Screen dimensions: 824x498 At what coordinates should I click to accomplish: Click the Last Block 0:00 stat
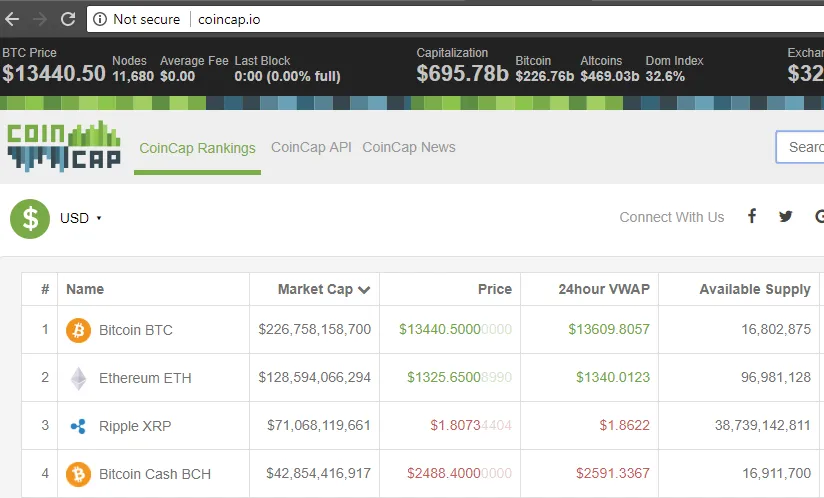coord(287,69)
